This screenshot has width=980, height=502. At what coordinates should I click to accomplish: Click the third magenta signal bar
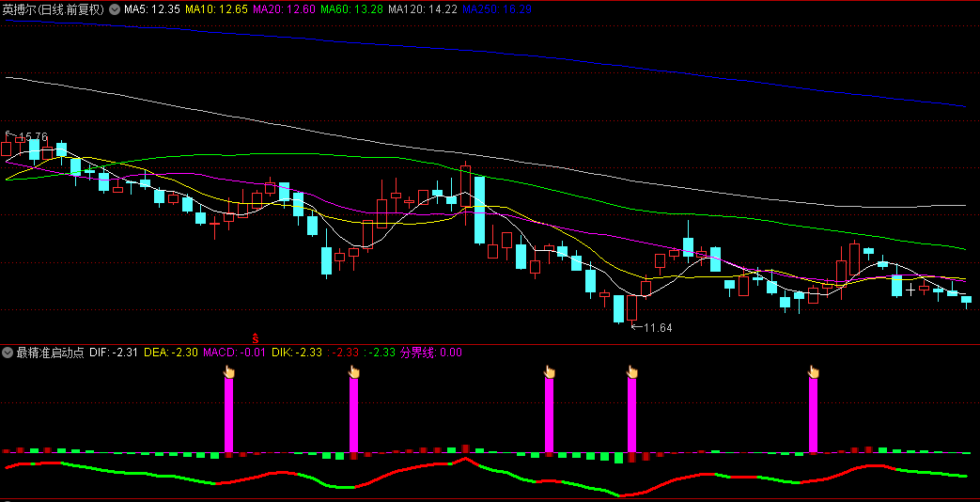pyautogui.click(x=550, y=416)
